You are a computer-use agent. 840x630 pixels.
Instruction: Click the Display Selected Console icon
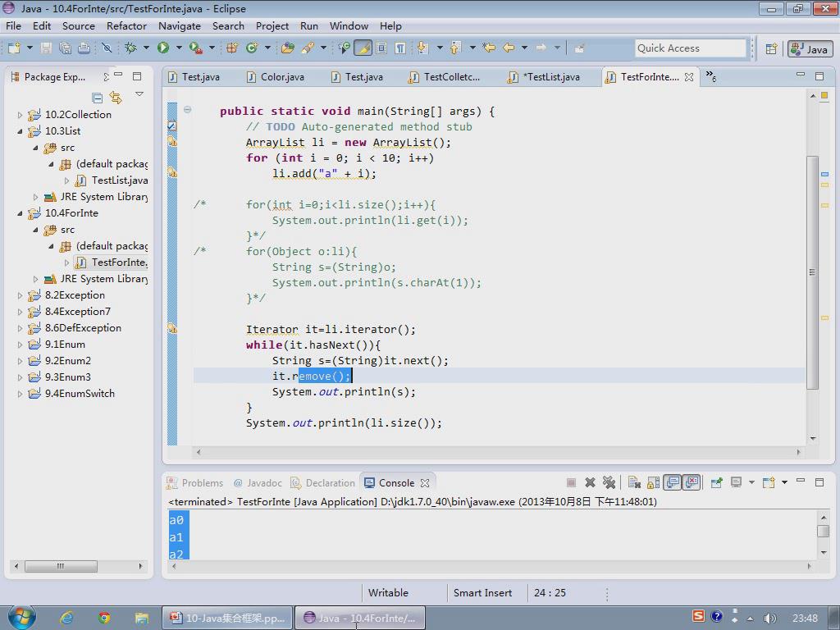736,482
